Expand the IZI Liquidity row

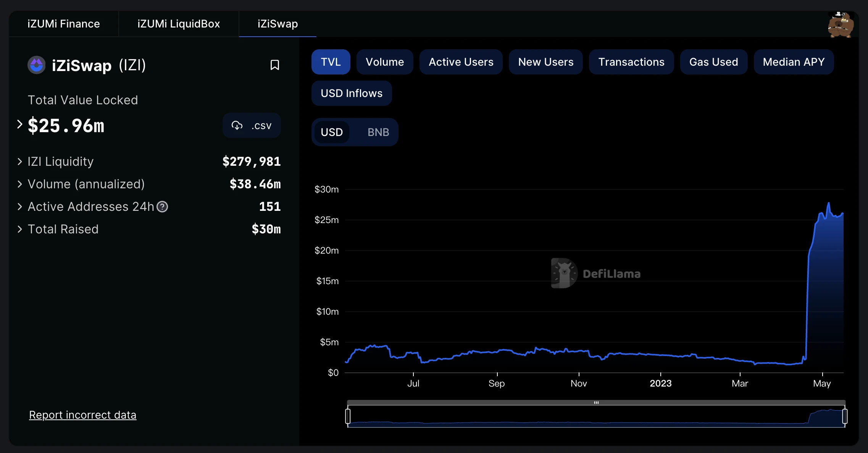20,162
